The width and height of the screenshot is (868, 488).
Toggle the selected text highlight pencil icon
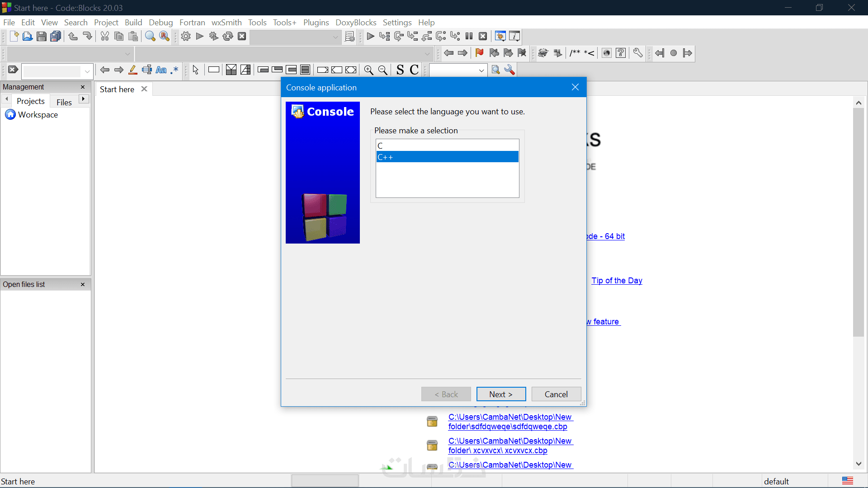click(x=133, y=70)
